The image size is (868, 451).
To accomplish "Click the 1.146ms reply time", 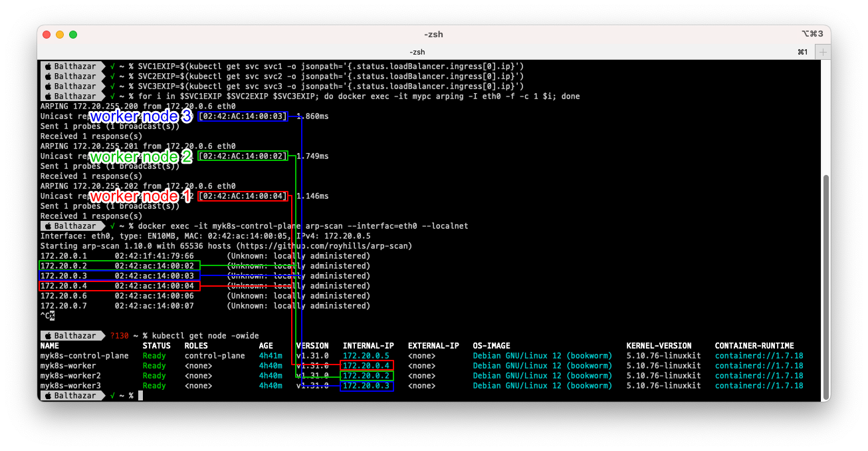I will click(312, 196).
